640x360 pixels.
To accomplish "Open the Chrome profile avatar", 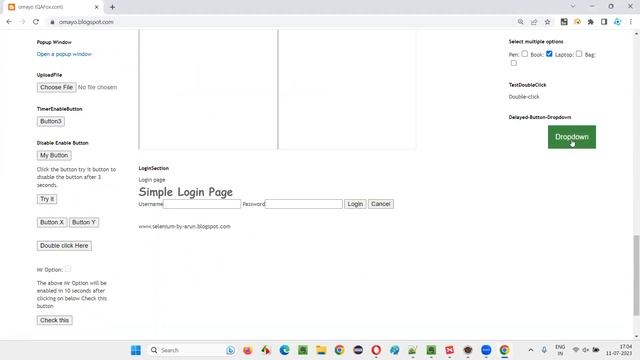I will click(x=618, y=22).
